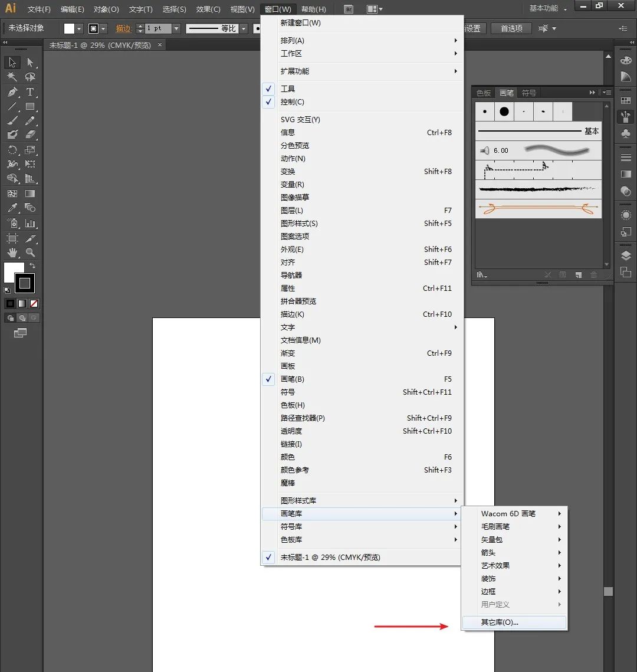Open the 文件(F) menu

click(x=39, y=9)
